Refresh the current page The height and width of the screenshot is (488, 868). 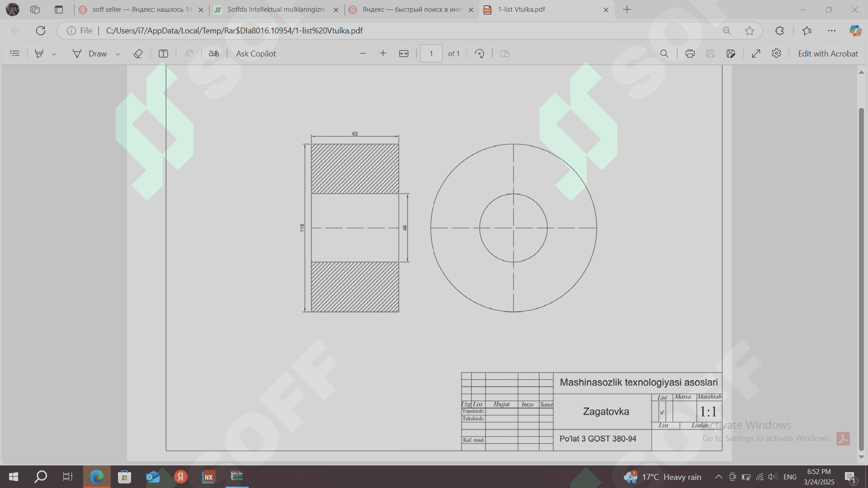click(41, 31)
